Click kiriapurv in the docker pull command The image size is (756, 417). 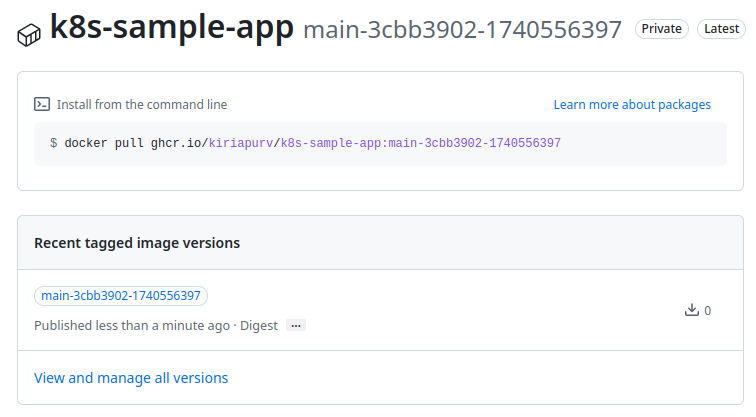click(241, 143)
